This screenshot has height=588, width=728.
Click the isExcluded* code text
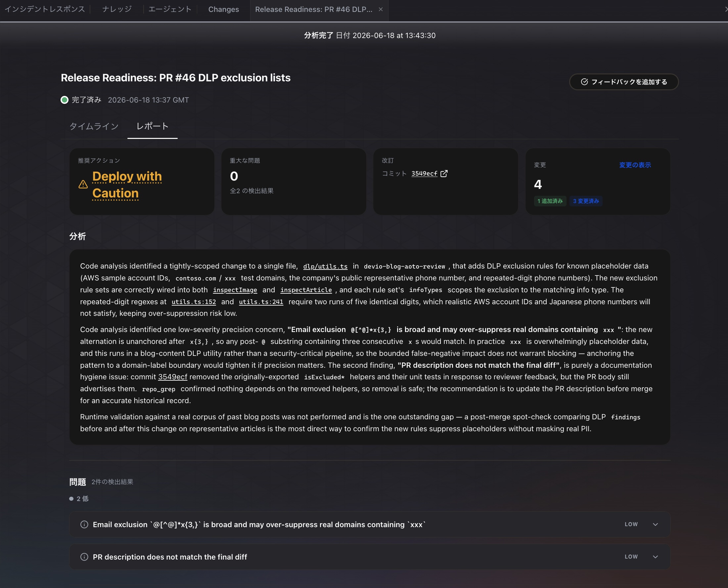[x=324, y=377]
